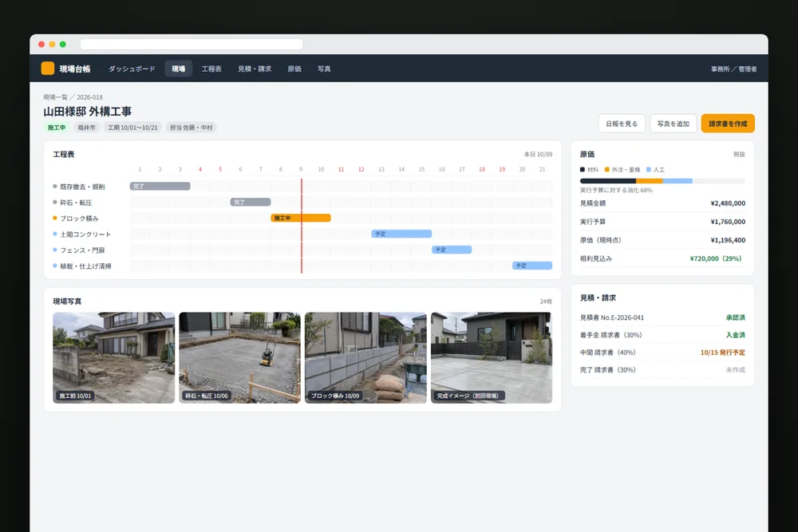Click the cost consumption progress bar

[662, 181]
